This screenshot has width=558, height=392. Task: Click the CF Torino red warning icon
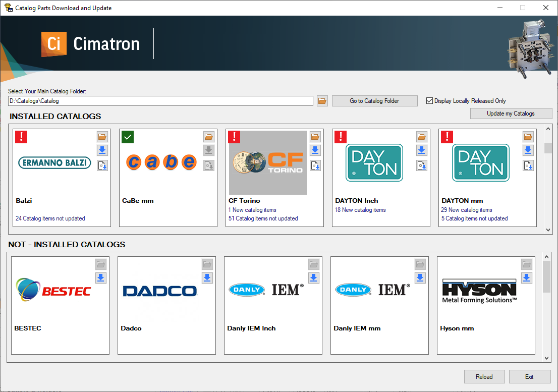234,137
